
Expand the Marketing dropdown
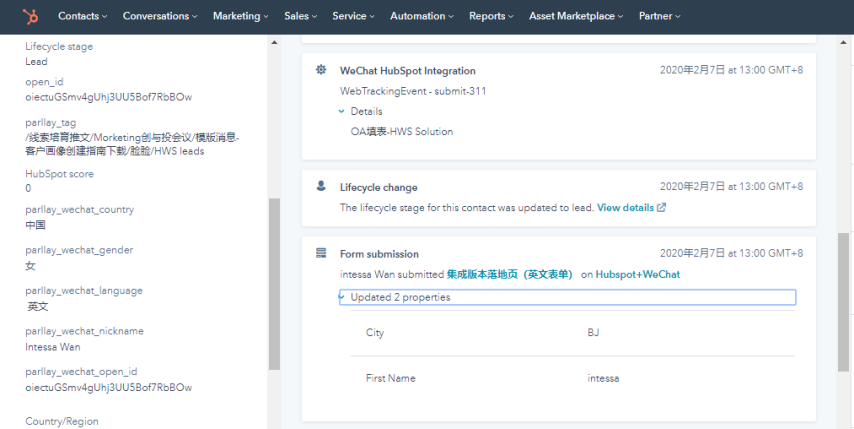pos(240,16)
